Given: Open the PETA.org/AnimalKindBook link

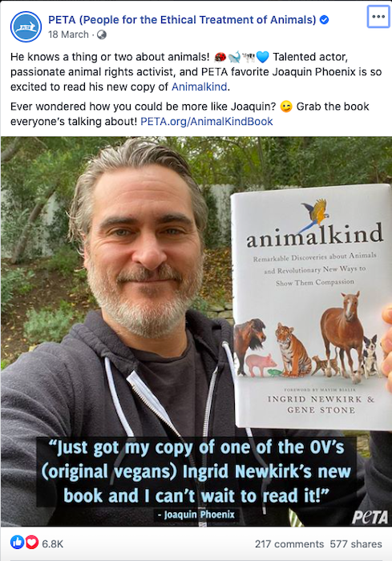Looking at the screenshot, I should (x=207, y=122).
